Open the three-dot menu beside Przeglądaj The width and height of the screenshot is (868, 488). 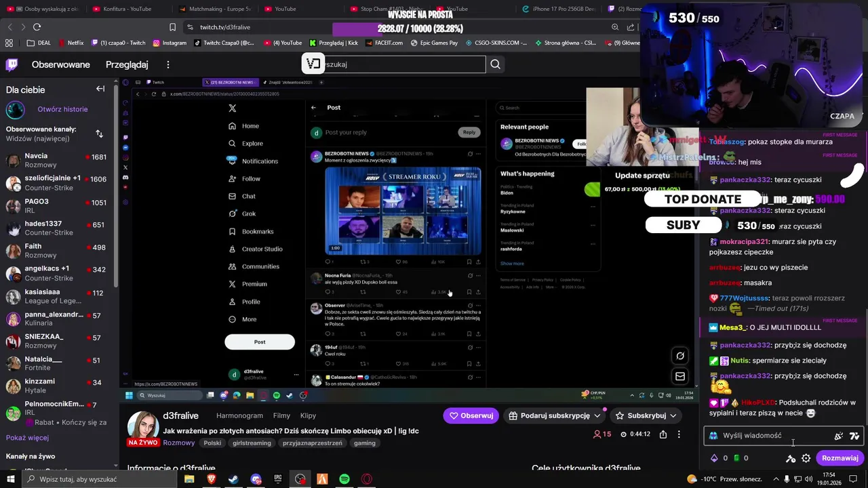[168, 65]
